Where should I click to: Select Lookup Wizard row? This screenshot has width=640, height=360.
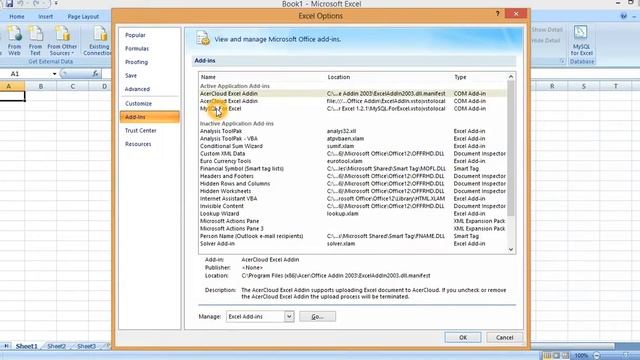coord(353,213)
